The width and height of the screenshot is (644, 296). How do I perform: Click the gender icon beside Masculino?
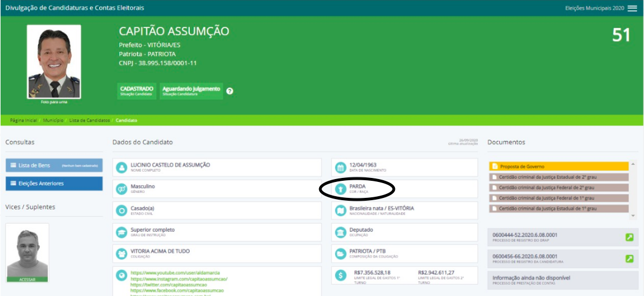coord(121,189)
